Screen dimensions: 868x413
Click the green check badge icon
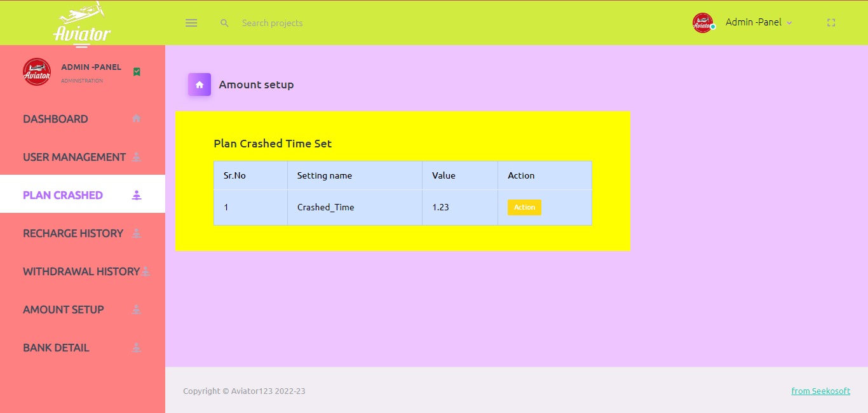pyautogui.click(x=137, y=72)
